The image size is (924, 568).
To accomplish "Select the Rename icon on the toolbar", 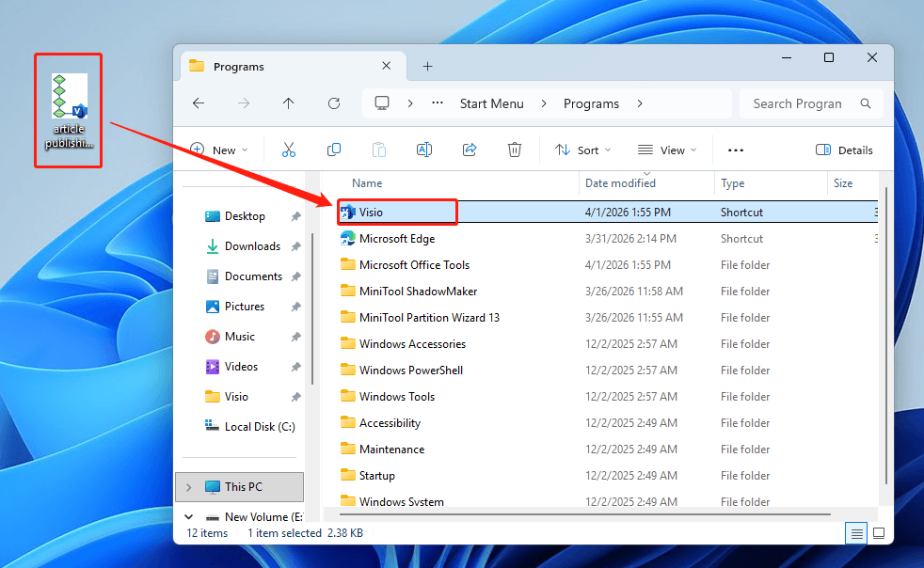I will point(423,150).
